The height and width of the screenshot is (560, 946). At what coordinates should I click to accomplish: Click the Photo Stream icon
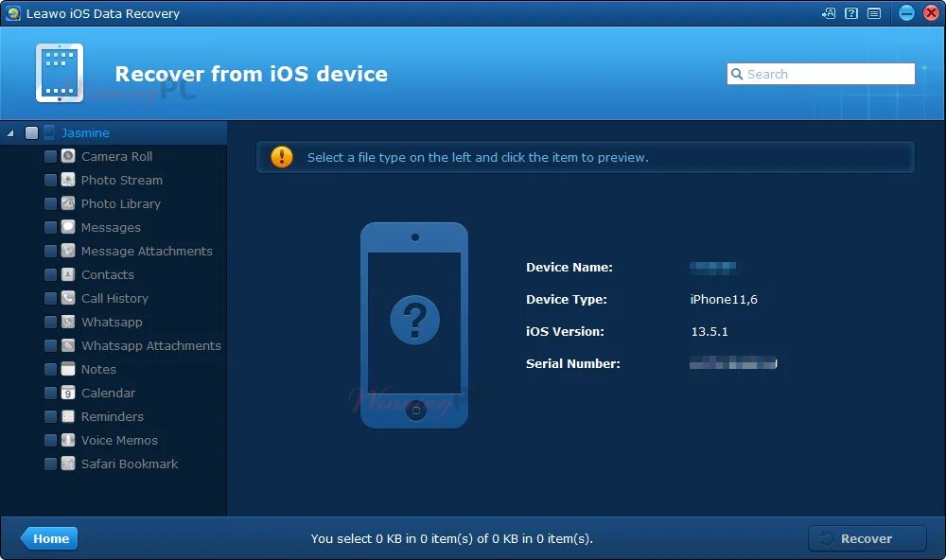coord(68,180)
